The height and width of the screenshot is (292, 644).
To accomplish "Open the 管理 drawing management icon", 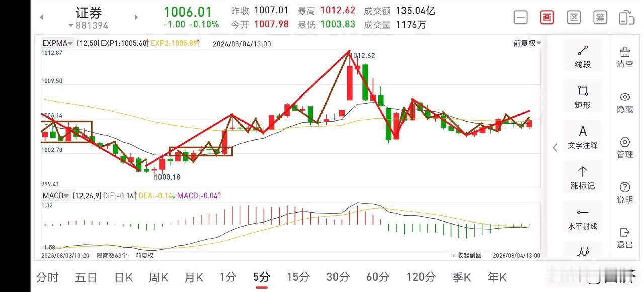I will click(625, 148).
